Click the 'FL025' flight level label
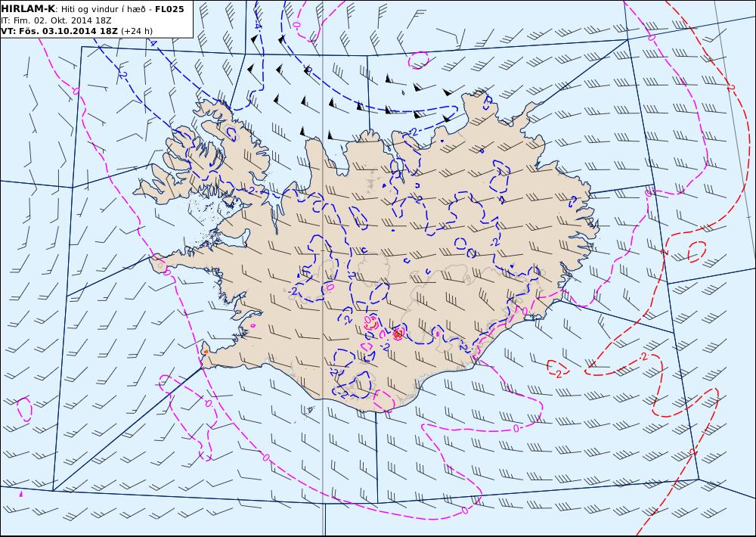Viewport: 756px width, 537px height. pyautogui.click(x=169, y=9)
